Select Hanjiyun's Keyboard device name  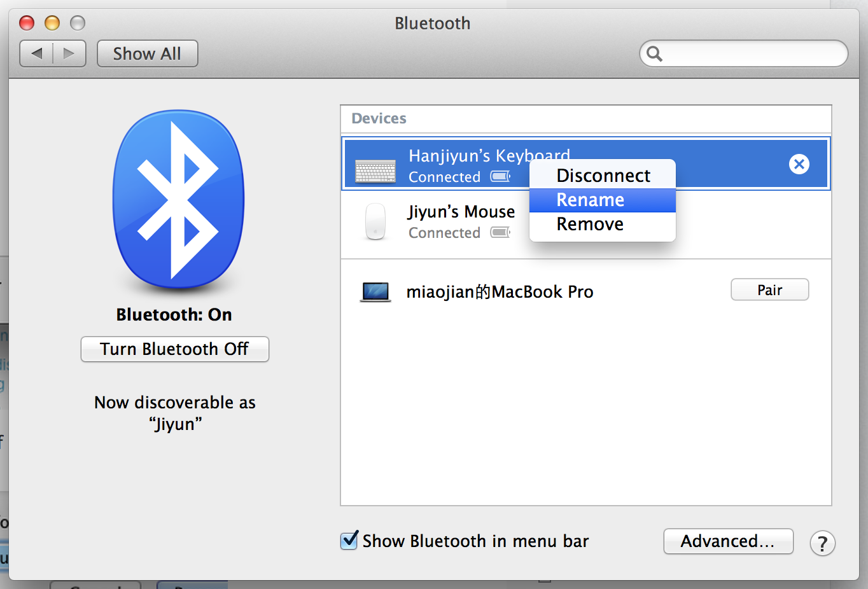pyautogui.click(x=489, y=156)
